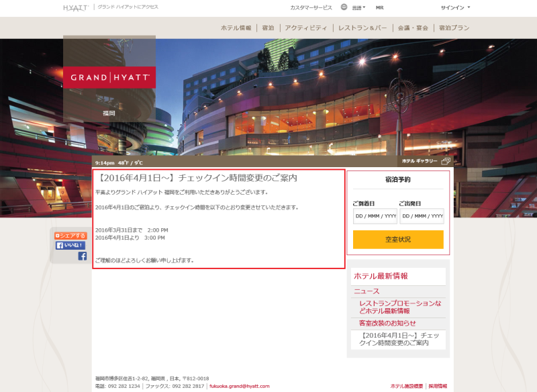The image size is (537, 392).
Task: Open the ホテル情報 menu
Action: pyautogui.click(x=236, y=28)
